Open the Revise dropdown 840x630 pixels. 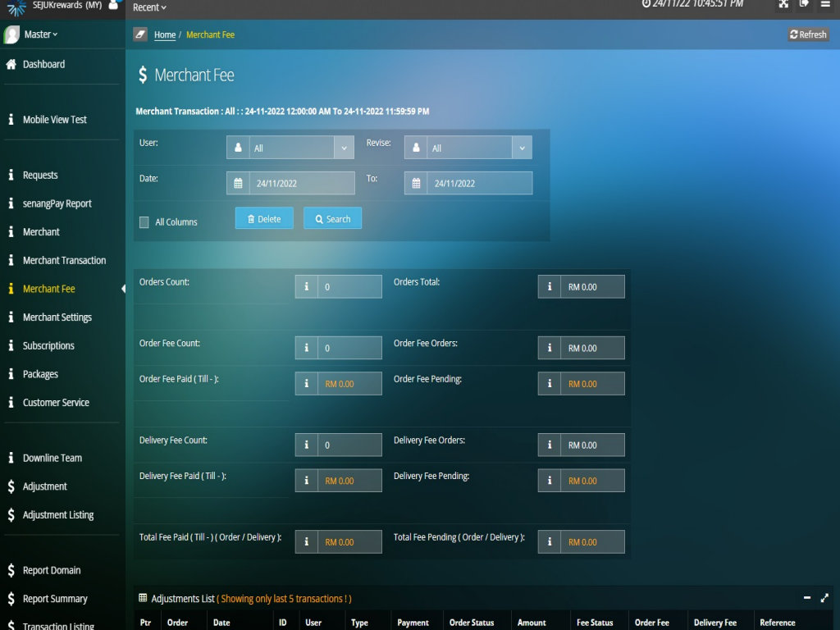point(468,148)
